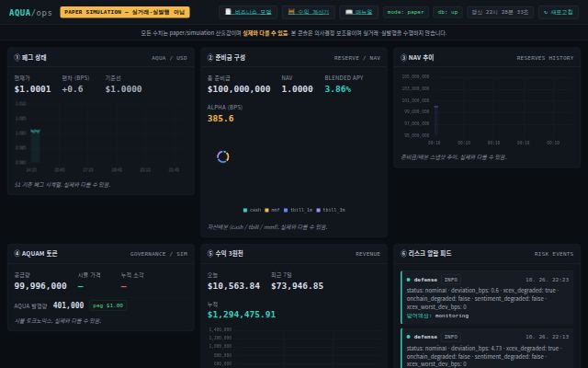Click the $100,000,000 total reserve value

(239, 89)
